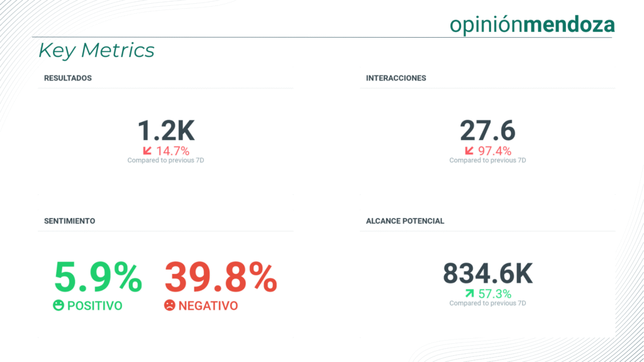
Task: Click the red 39.8% negative percentage
Action: [221, 278]
